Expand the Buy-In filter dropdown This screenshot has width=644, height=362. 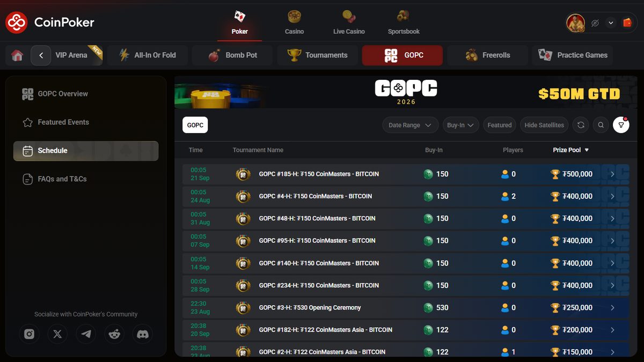461,125
